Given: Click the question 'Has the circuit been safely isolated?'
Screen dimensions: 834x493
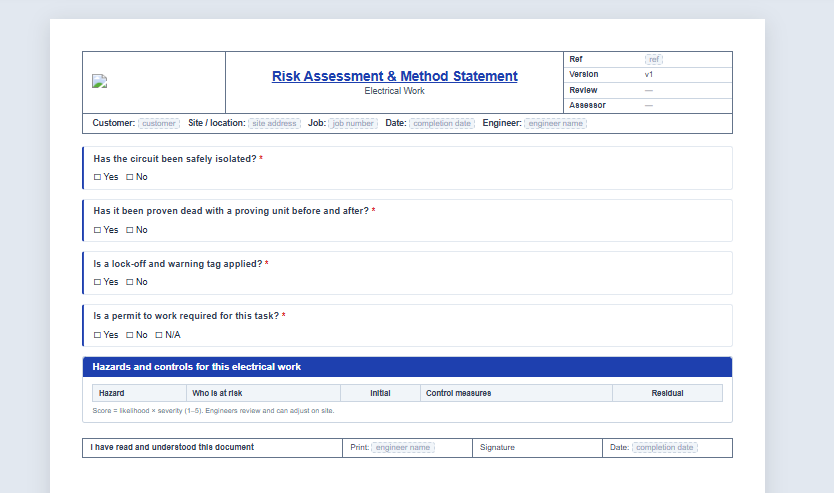Looking at the screenshot, I should click(175, 159).
